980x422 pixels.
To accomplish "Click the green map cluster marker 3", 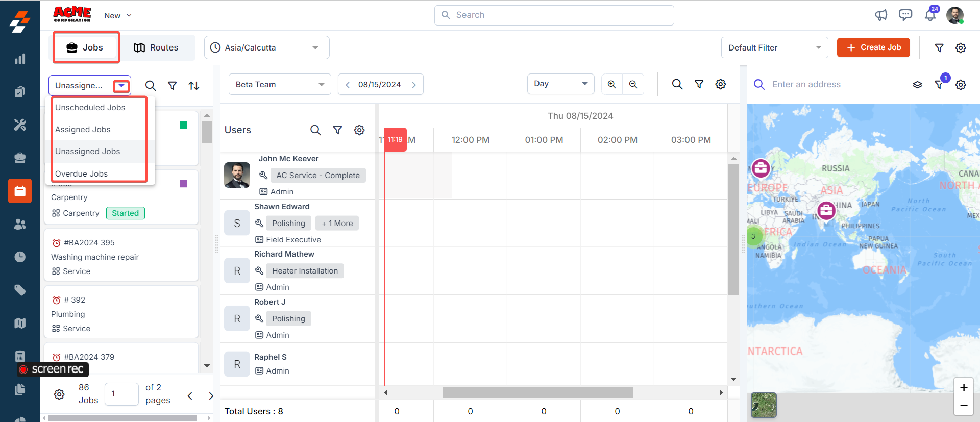I will coord(753,236).
